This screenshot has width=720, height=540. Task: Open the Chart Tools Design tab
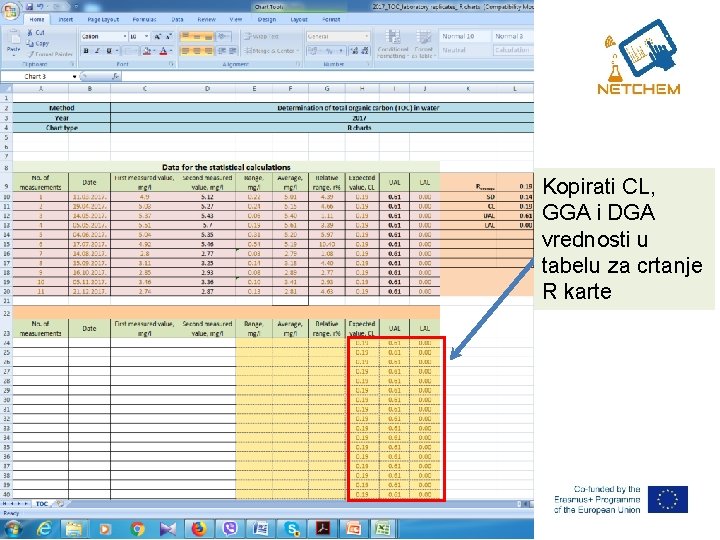click(x=266, y=19)
